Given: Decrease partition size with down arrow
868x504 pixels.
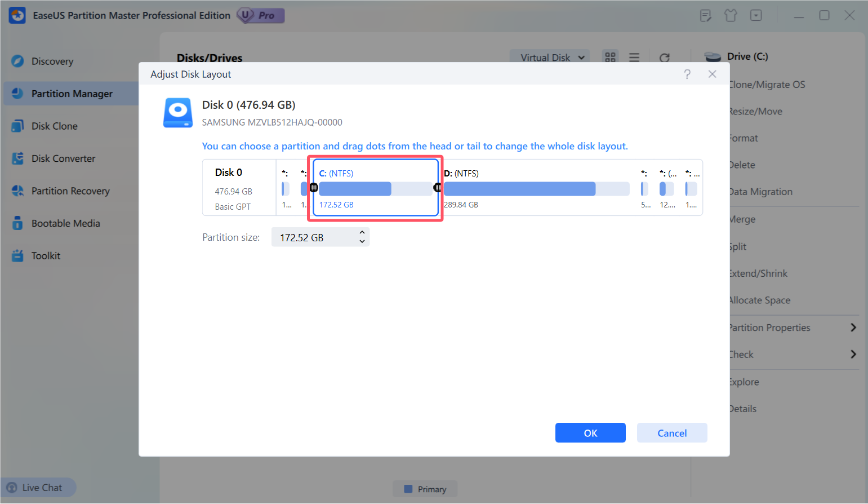Looking at the screenshot, I should pyautogui.click(x=362, y=242).
